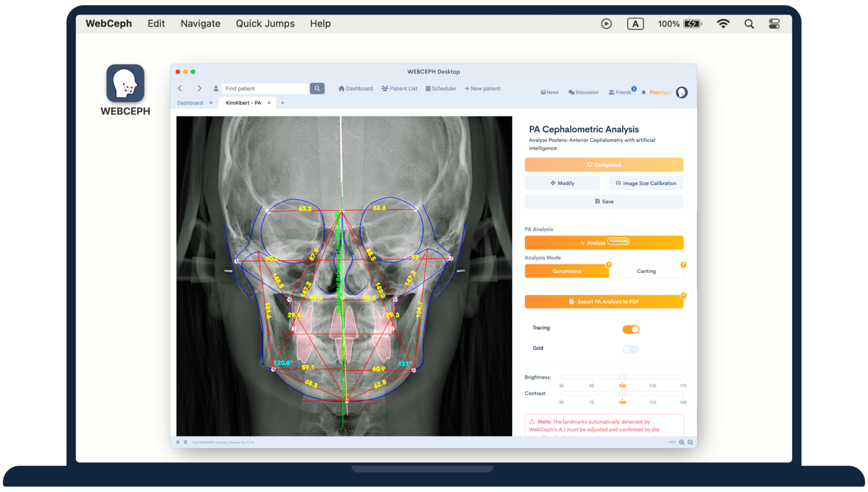Image resolution: width=868 pixels, height=492 pixels.
Task: Run the premium Analyze function
Action: (x=604, y=243)
